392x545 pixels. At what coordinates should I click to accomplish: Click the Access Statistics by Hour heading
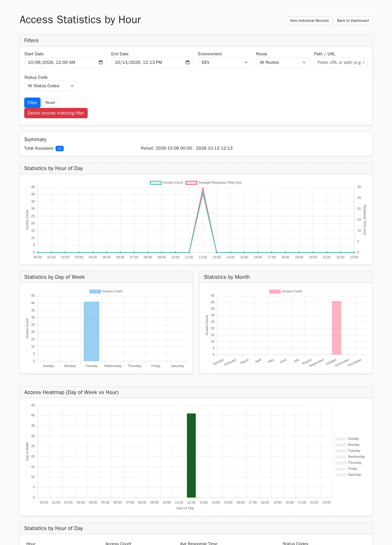coord(80,20)
